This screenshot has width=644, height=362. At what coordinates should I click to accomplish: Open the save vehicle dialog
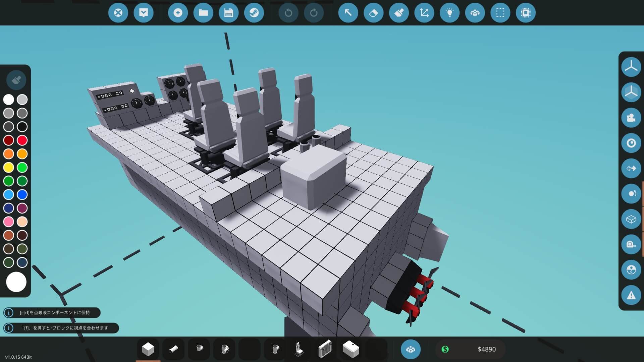(229, 13)
